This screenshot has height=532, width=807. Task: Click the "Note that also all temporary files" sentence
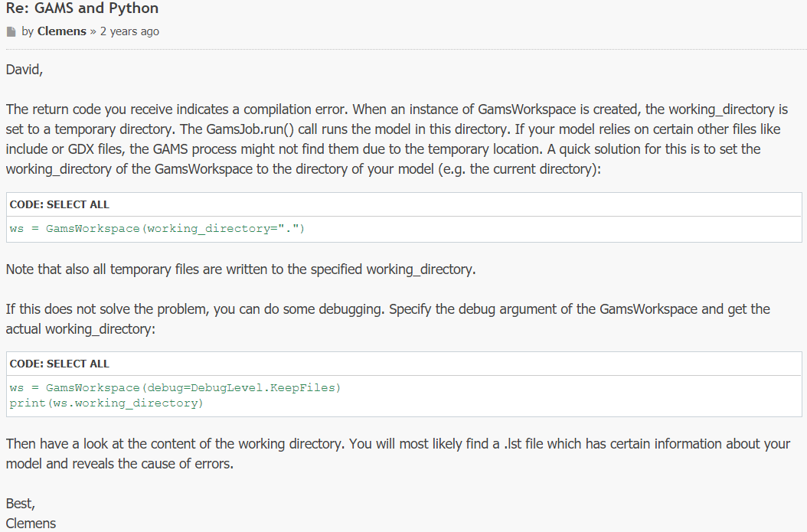click(x=241, y=269)
